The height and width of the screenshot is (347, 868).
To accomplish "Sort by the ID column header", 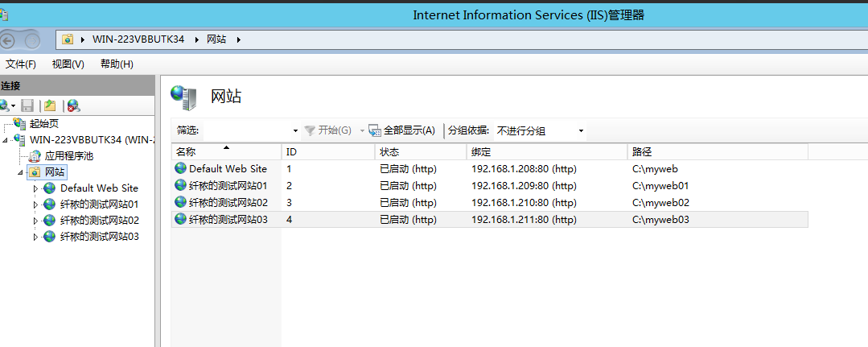I will point(327,151).
